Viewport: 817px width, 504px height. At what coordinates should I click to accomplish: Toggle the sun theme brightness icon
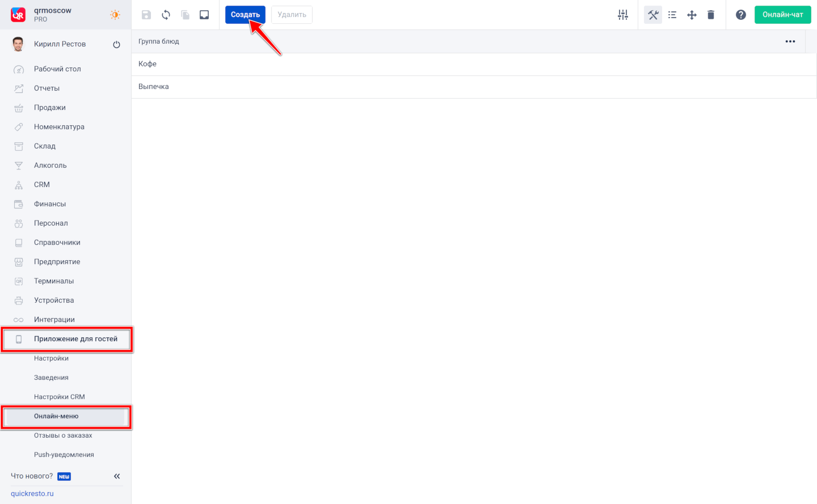(x=115, y=15)
